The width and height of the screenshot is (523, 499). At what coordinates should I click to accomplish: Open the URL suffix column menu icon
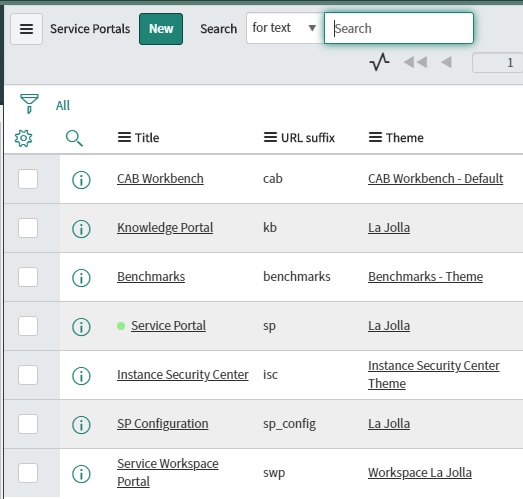(x=270, y=137)
